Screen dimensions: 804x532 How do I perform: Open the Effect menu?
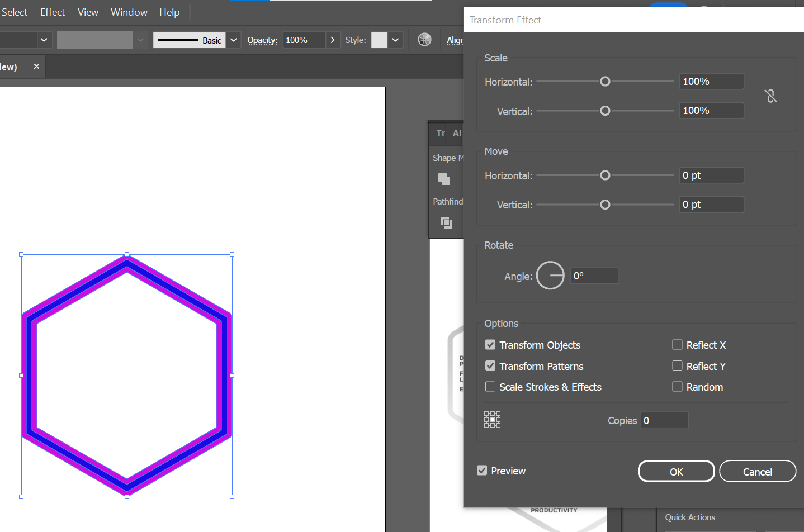pyautogui.click(x=52, y=12)
